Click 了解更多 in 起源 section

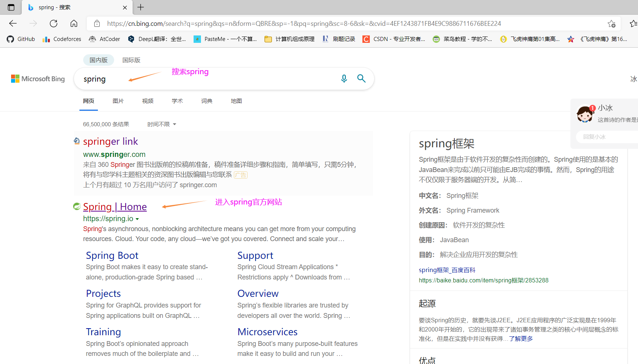point(521,339)
